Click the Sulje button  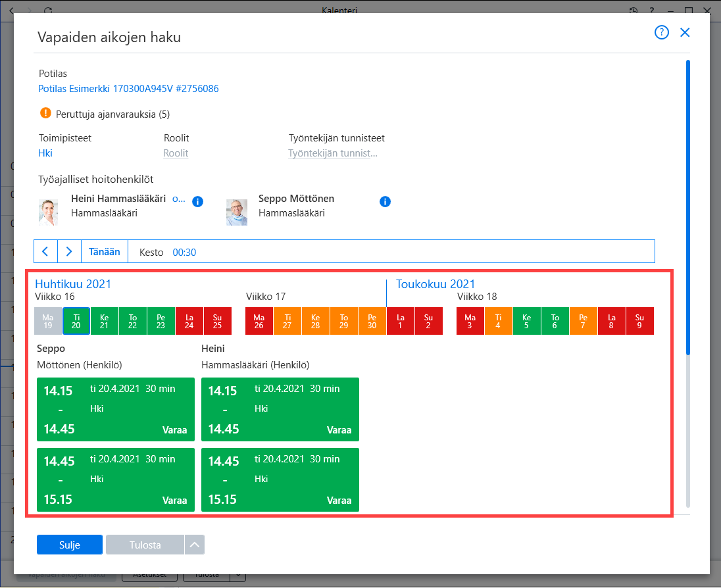coord(70,545)
